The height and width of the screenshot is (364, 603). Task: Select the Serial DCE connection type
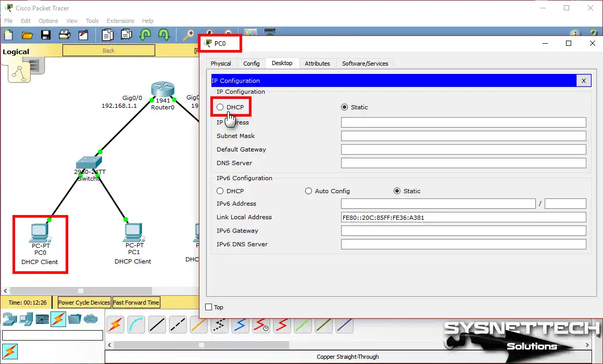pyautogui.click(x=261, y=324)
